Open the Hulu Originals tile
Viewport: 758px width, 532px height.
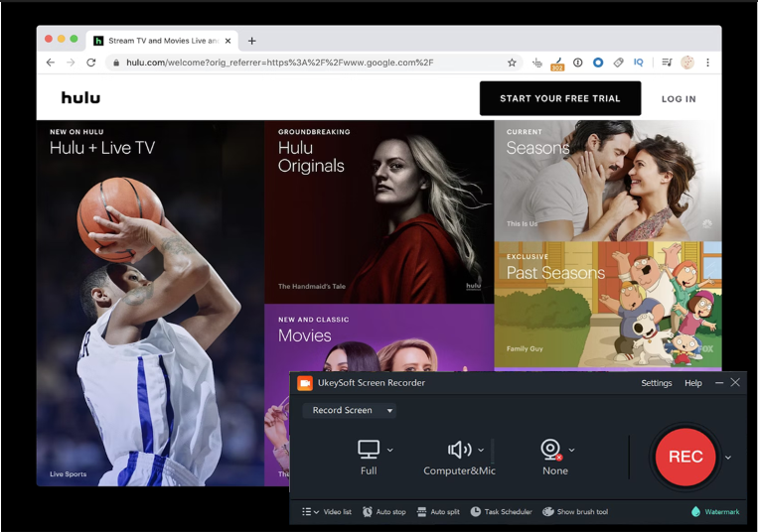coord(379,212)
